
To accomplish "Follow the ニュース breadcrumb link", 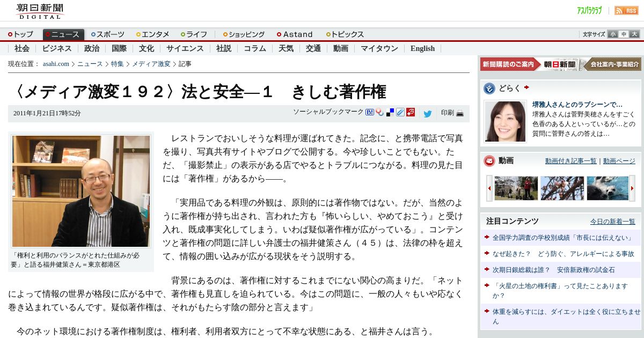I will [90, 64].
